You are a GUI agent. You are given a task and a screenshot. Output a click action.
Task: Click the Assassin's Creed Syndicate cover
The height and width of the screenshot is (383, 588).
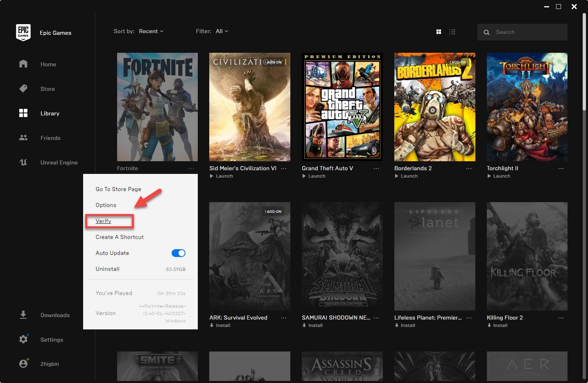pos(342,366)
